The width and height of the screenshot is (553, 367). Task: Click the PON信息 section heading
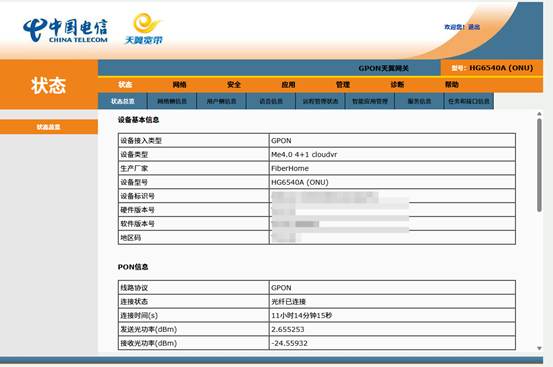point(133,267)
